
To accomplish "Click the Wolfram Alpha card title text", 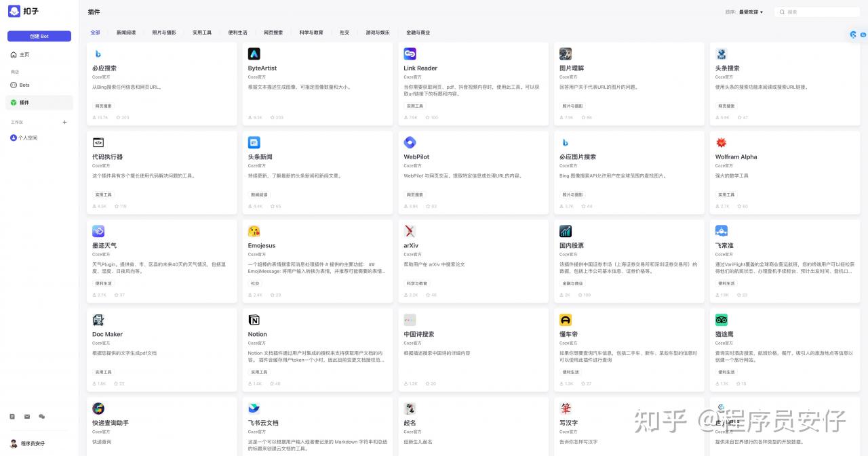I will pos(736,157).
